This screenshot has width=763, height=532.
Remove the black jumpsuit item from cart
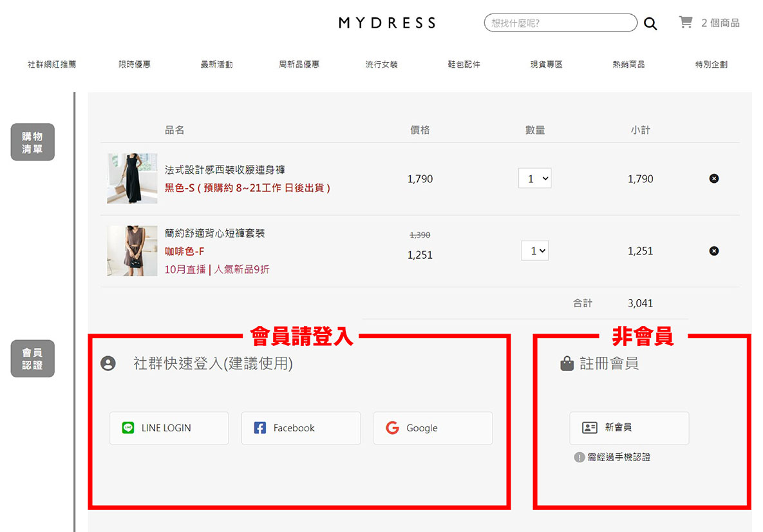[x=714, y=178]
